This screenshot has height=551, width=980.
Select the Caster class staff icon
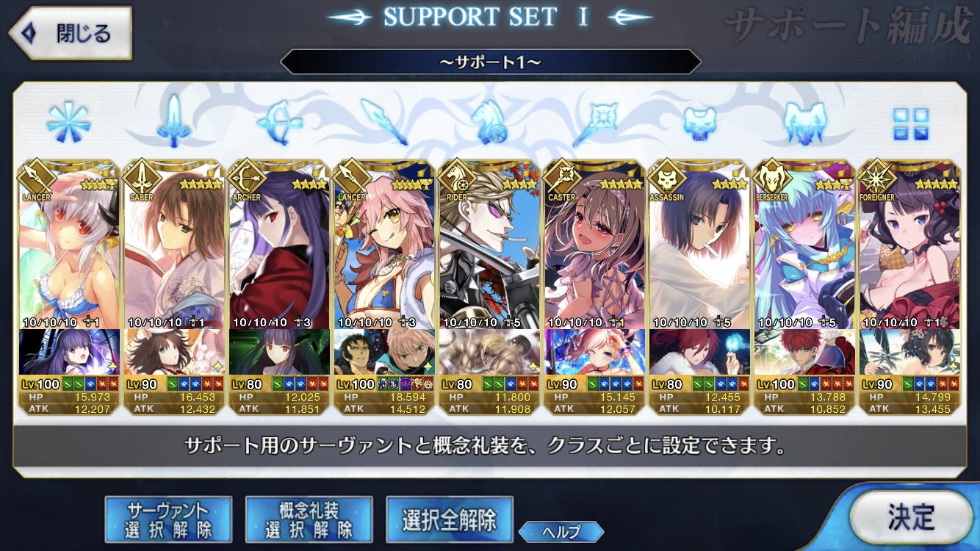(594, 122)
